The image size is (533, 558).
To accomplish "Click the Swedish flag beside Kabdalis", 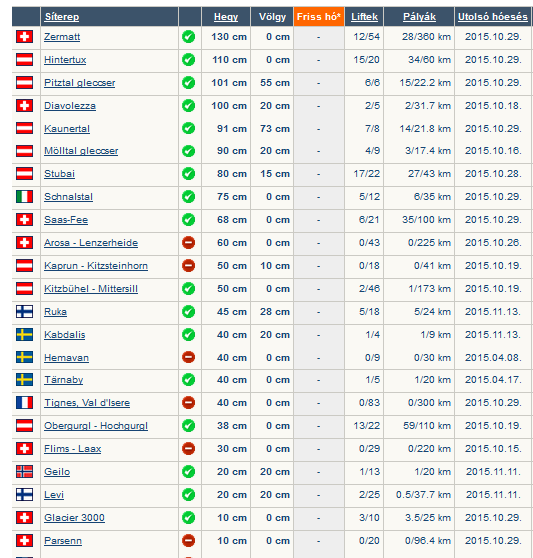I will tap(25, 335).
